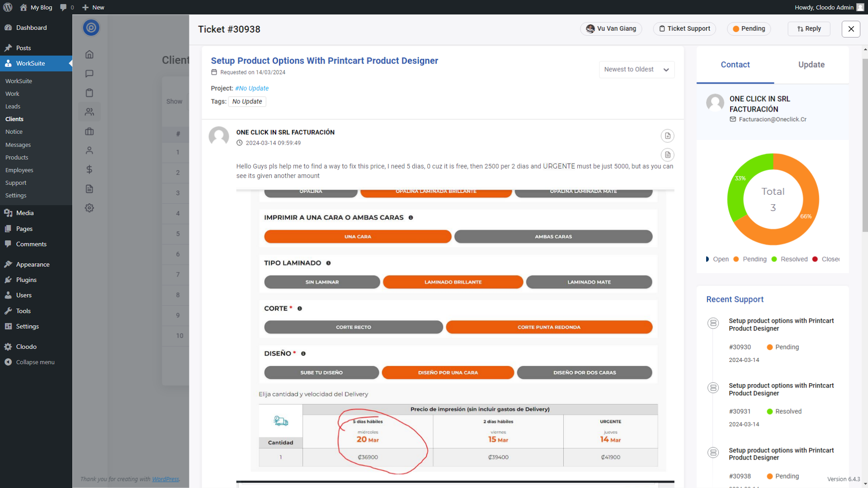Open Newest to Oldest sort dropdown
Viewport: 868px width, 488px height.
(x=637, y=70)
